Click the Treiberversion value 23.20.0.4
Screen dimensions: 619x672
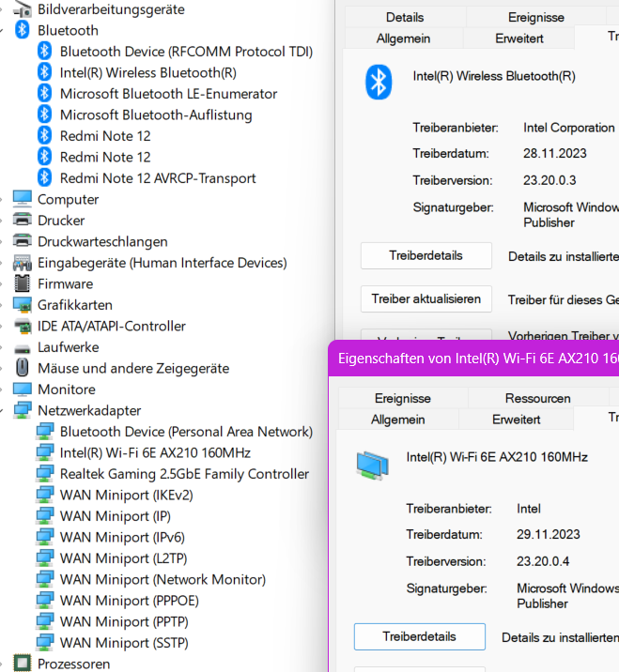543,561
